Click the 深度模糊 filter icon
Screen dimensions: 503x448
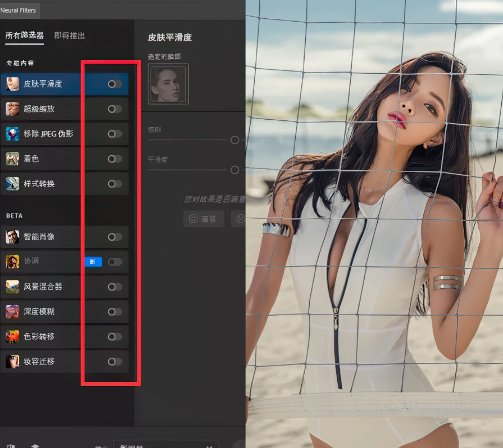(12, 312)
